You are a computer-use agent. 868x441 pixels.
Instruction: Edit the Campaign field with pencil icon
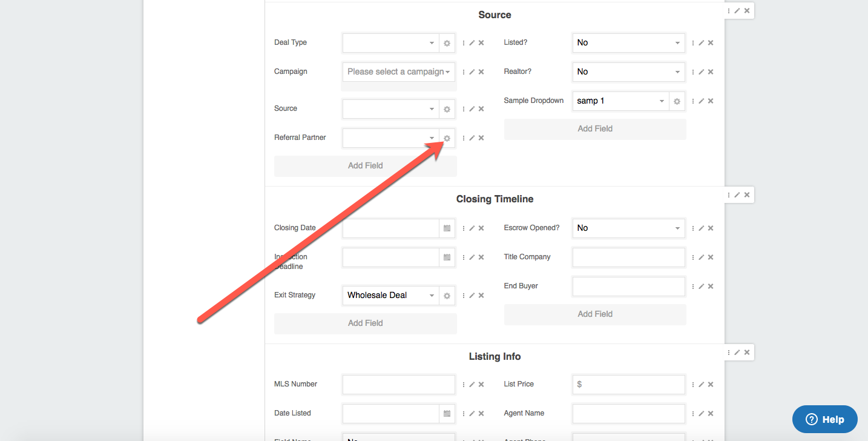point(472,72)
